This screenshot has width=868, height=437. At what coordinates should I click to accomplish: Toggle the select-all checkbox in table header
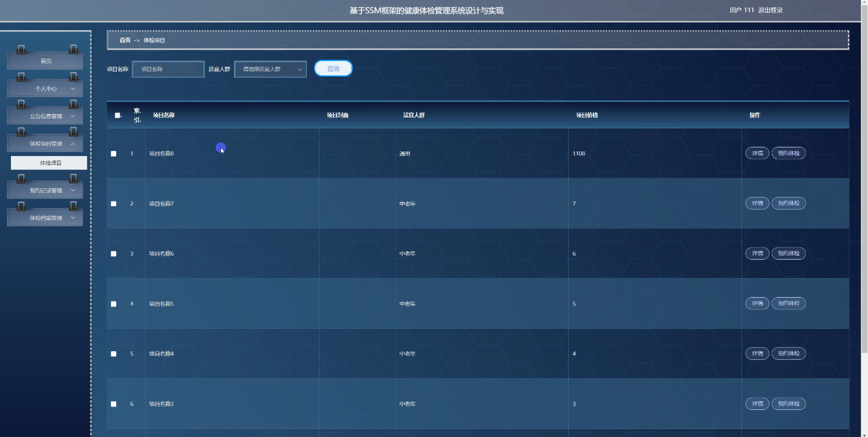click(x=117, y=115)
